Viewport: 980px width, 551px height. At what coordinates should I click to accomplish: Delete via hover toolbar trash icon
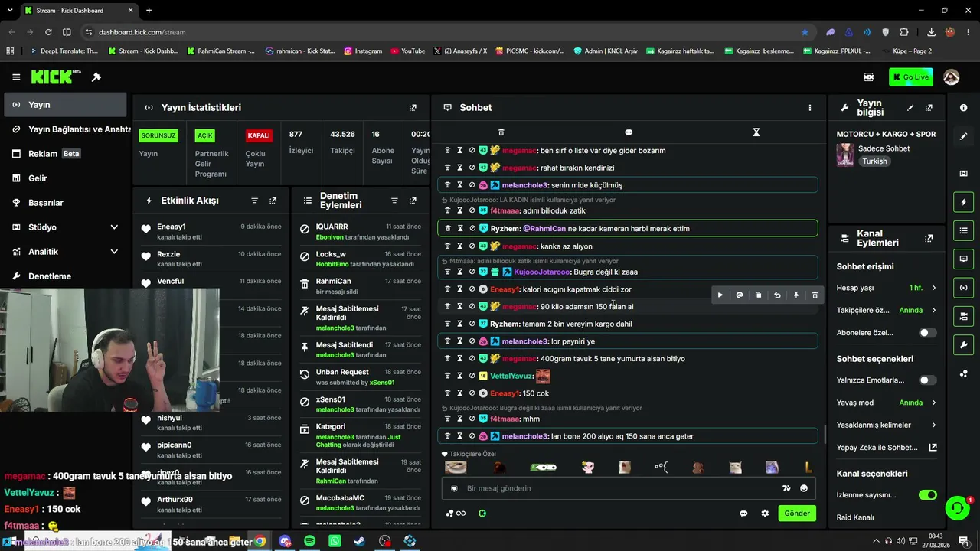815,295
